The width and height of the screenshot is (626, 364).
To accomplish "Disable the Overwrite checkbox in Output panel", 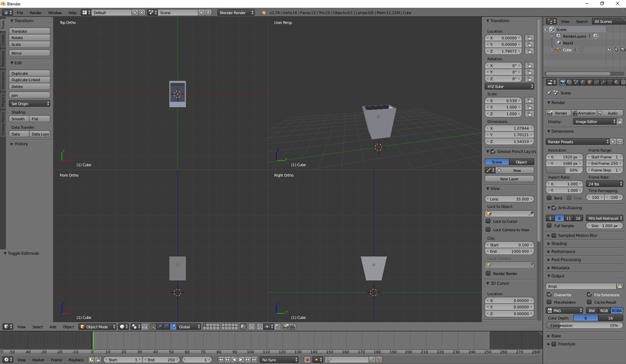I will [549, 294].
